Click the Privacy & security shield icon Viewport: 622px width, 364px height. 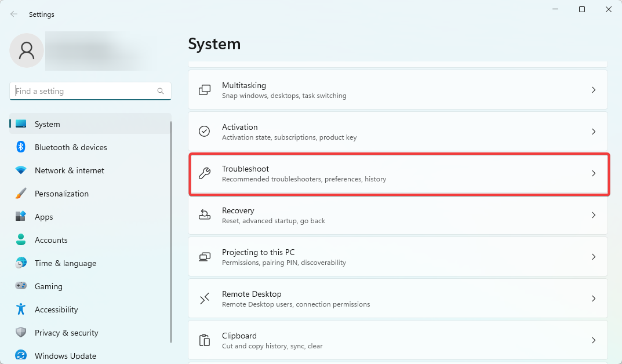pos(21,333)
